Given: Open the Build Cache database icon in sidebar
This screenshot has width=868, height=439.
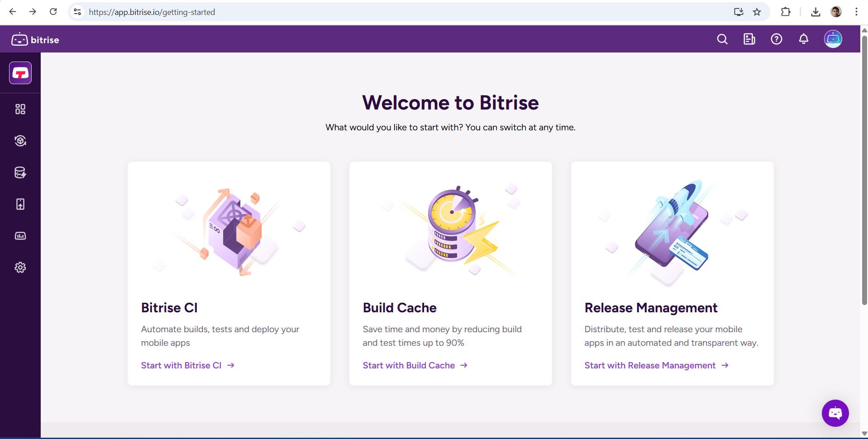Looking at the screenshot, I should tap(20, 172).
